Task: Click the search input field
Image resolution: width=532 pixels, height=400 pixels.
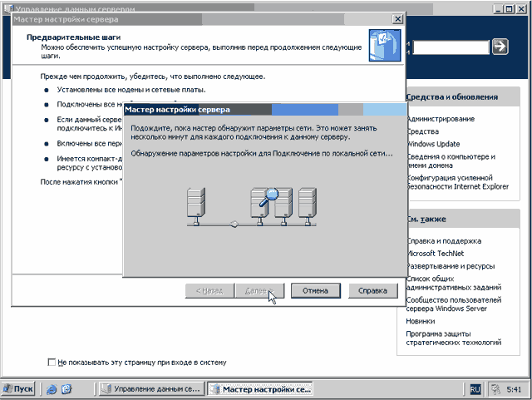Action: tap(451, 47)
